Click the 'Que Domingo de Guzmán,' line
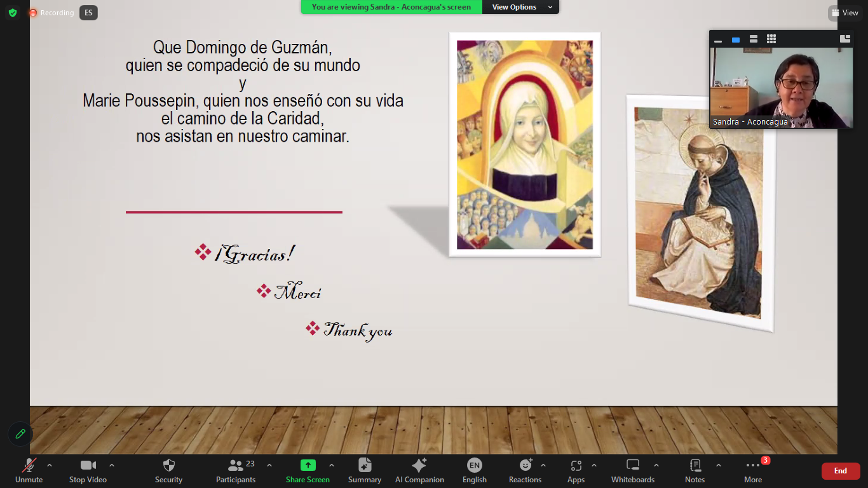Viewport: 868px width, 488px height. point(243,47)
